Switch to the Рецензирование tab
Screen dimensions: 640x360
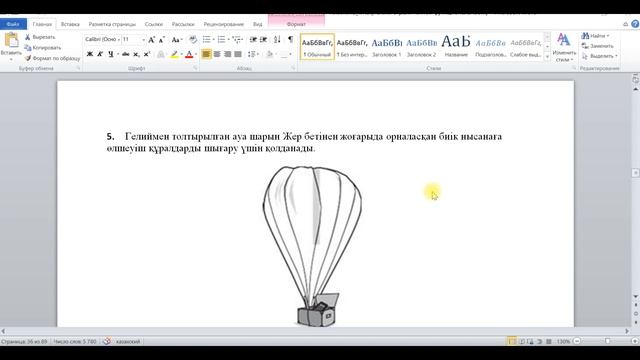tap(224, 24)
